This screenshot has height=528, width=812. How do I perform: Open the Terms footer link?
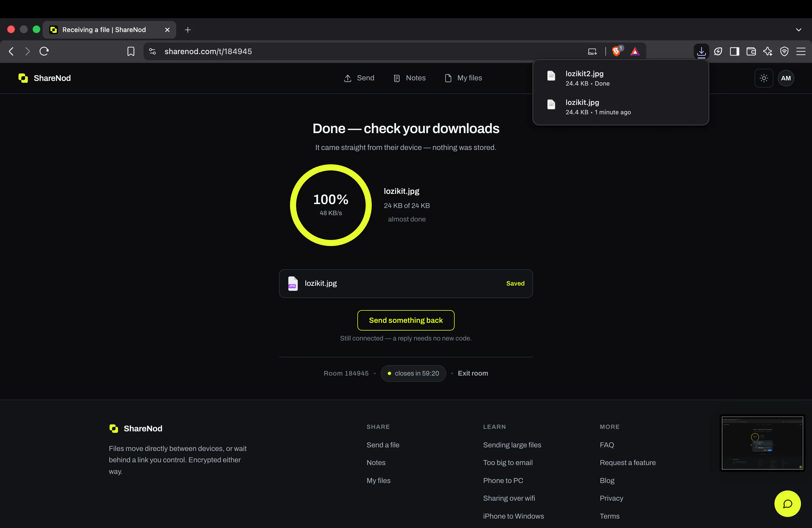point(609,516)
